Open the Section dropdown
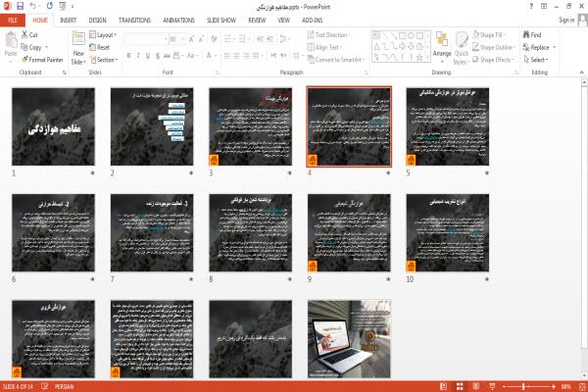Screen dimensions: 588x392 [104, 60]
